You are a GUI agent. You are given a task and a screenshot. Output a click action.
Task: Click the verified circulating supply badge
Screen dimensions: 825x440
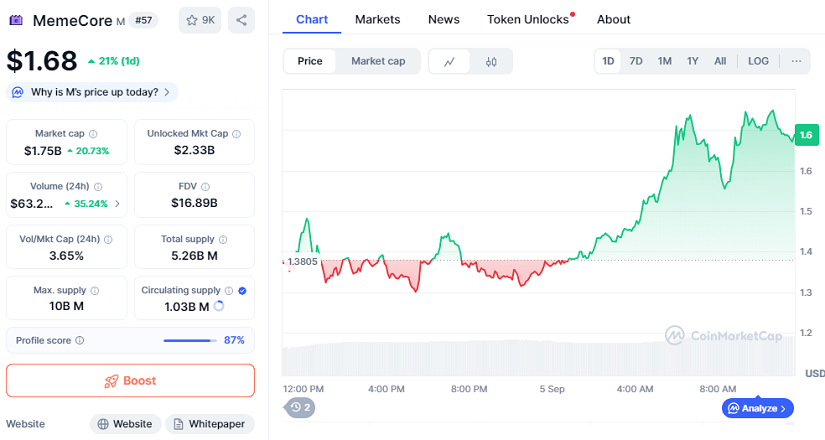click(242, 291)
